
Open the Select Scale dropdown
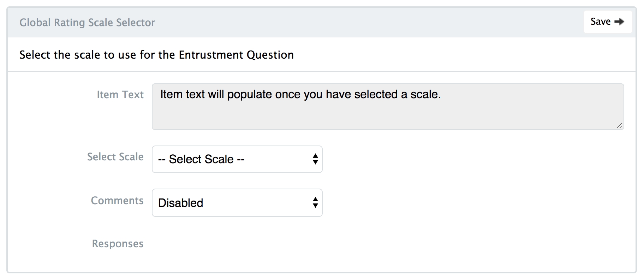pos(237,159)
